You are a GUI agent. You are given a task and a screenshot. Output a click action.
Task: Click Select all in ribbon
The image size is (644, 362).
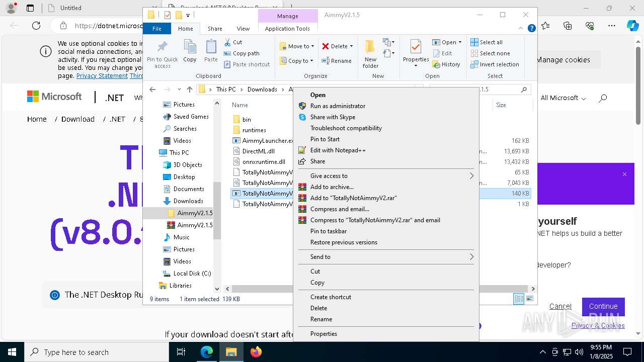coord(487,42)
